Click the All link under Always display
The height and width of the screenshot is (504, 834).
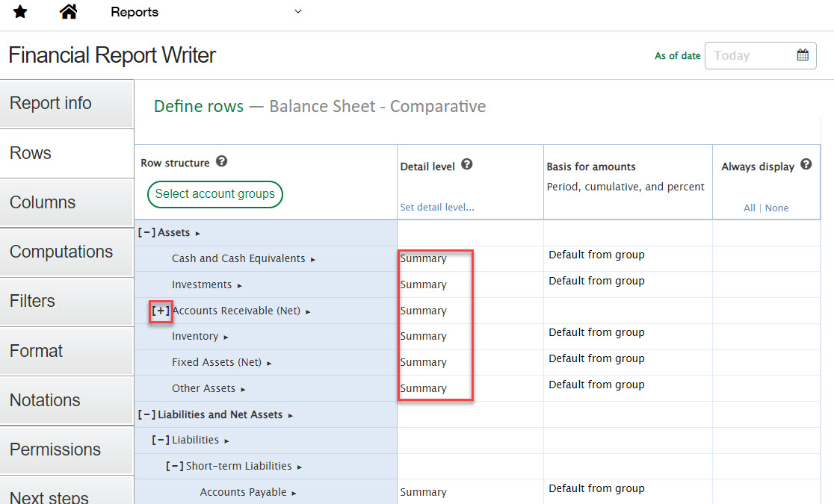click(x=749, y=208)
